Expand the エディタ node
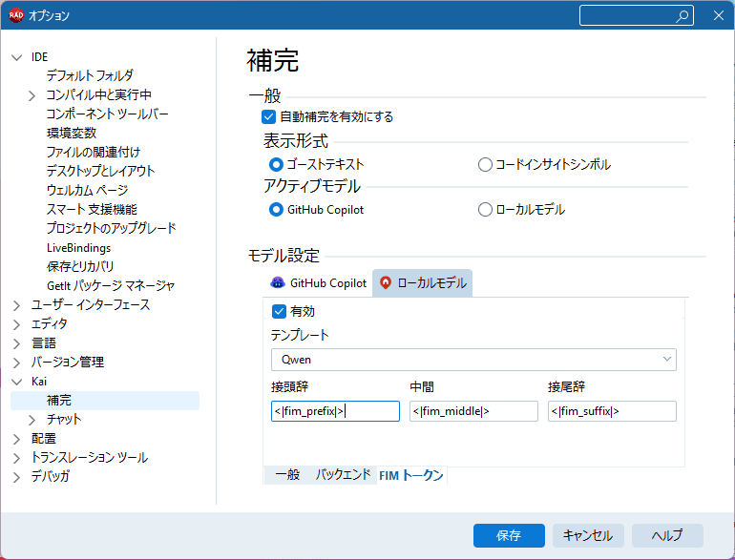This screenshot has width=735, height=560. click(x=17, y=324)
